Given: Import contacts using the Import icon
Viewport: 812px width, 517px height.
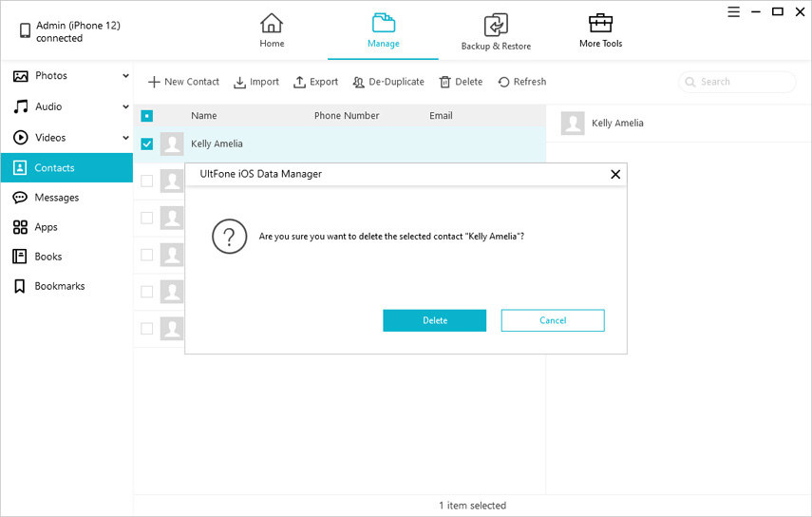Looking at the screenshot, I should [240, 83].
